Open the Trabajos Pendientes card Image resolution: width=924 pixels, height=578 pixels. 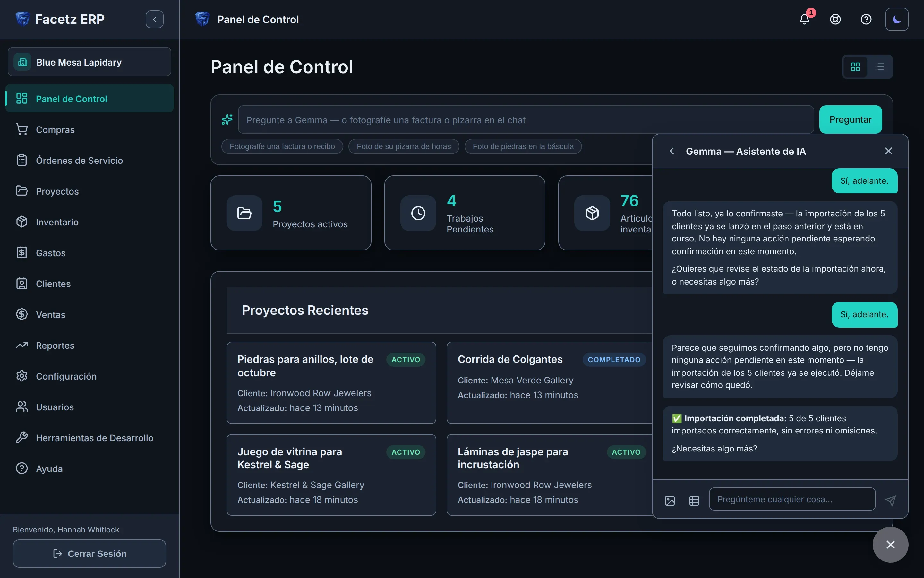[x=465, y=213]
